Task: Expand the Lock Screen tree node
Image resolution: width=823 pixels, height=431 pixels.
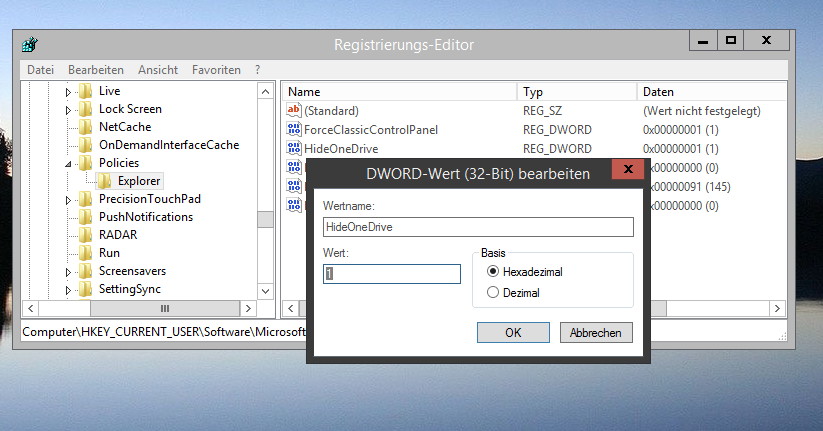Action: tap(68, 110)
